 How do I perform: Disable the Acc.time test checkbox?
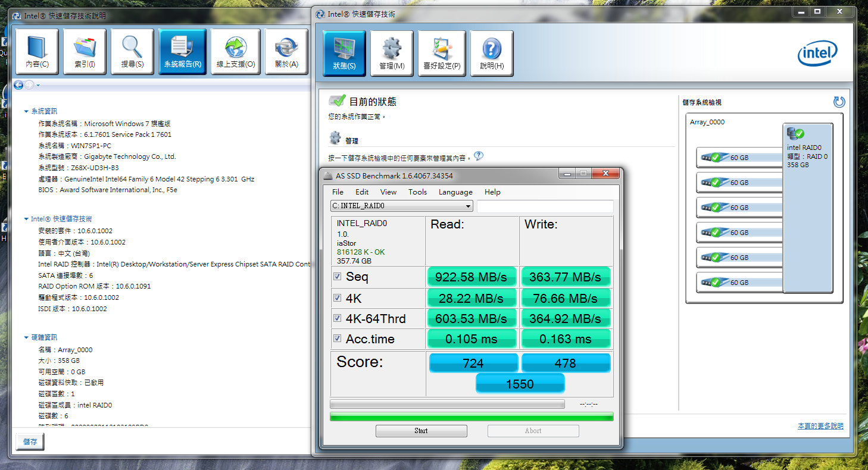(338, 339)
